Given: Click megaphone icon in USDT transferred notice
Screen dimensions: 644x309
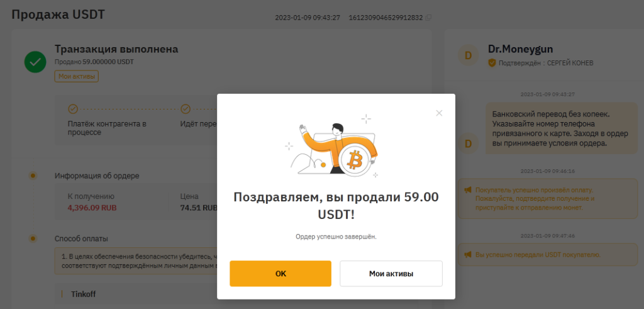Looking at the screenshot, I should click(x=468, y=255).
